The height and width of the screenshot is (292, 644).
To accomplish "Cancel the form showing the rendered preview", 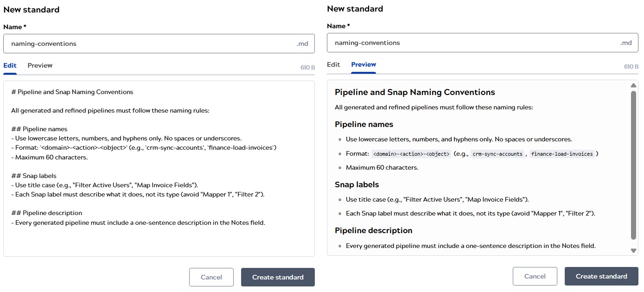I will (535, 276).
